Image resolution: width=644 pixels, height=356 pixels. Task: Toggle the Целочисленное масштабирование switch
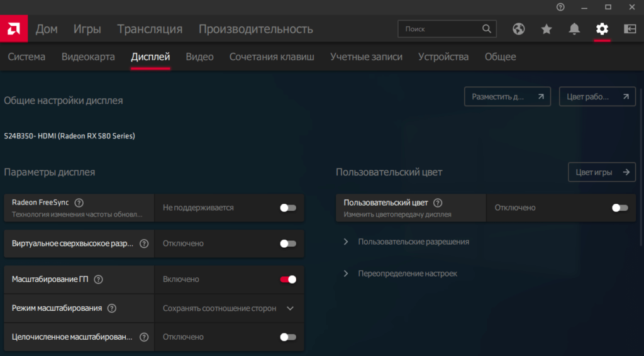pos(288,337)
